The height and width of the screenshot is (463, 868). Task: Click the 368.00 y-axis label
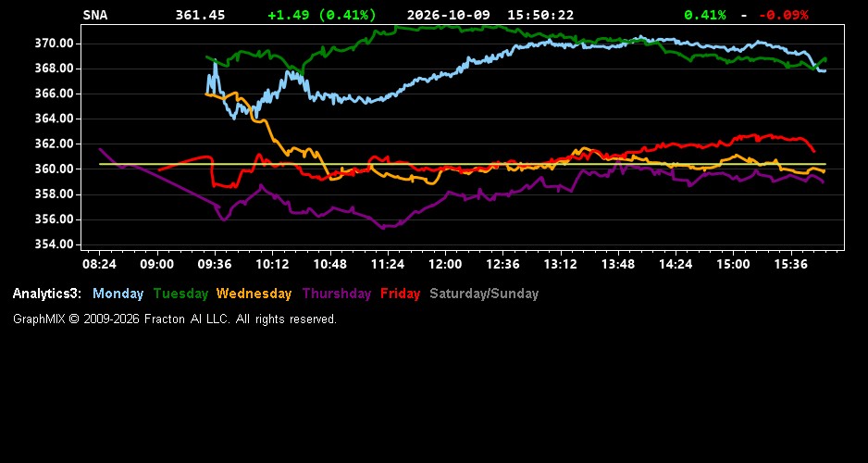55,69
